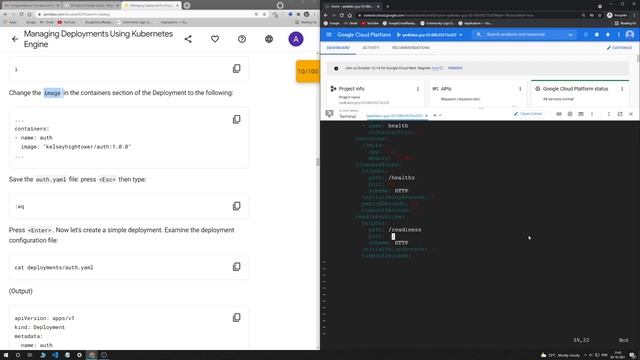640x360 pixels.
Task: Open Visual Studio Code from taskbar
Action: tap(55, 355)
